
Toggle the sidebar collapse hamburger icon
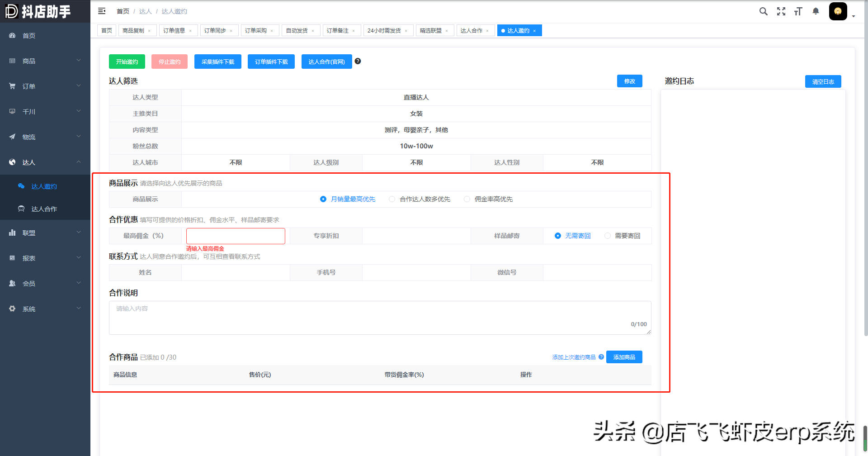(x=102, y=11)
